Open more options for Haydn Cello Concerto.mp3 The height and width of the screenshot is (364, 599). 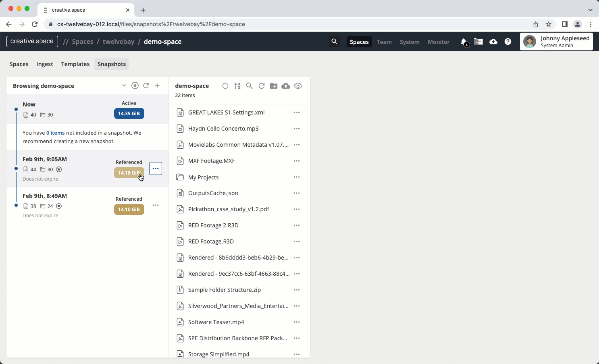297,129
